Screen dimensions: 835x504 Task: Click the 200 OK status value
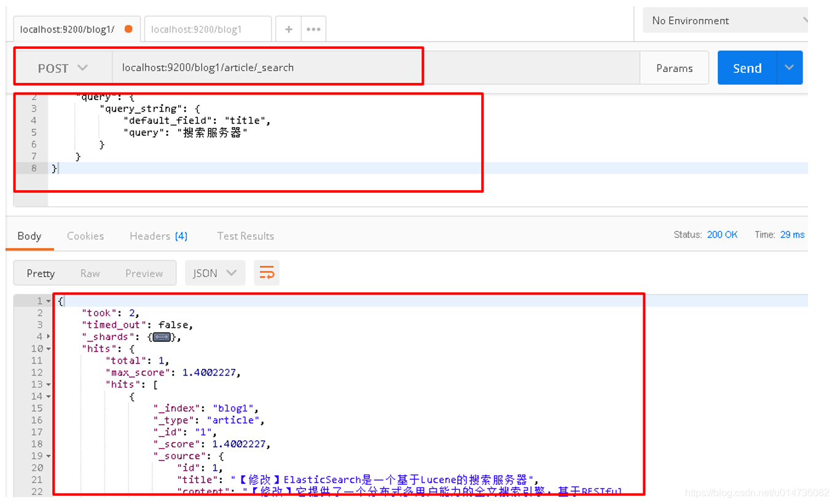722,235
